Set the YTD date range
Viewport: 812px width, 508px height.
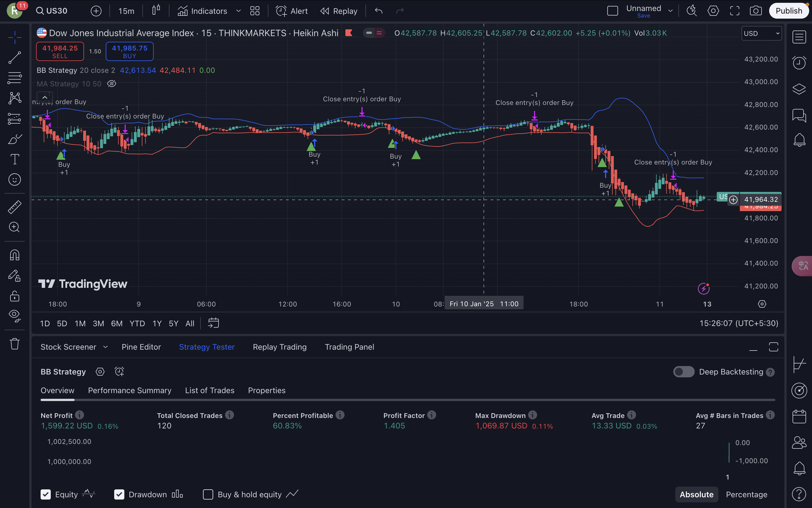137,323
